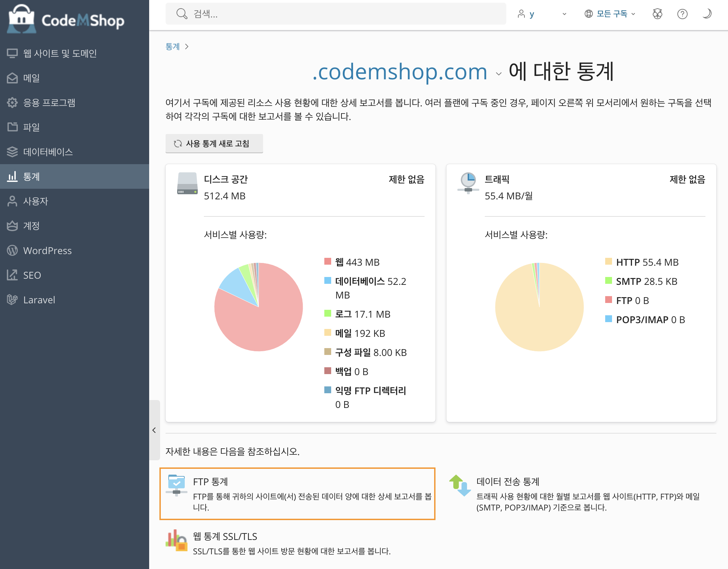728x569 pixels.
Task: Click the traffic clock icon
Action: click(x=468, y=183)
